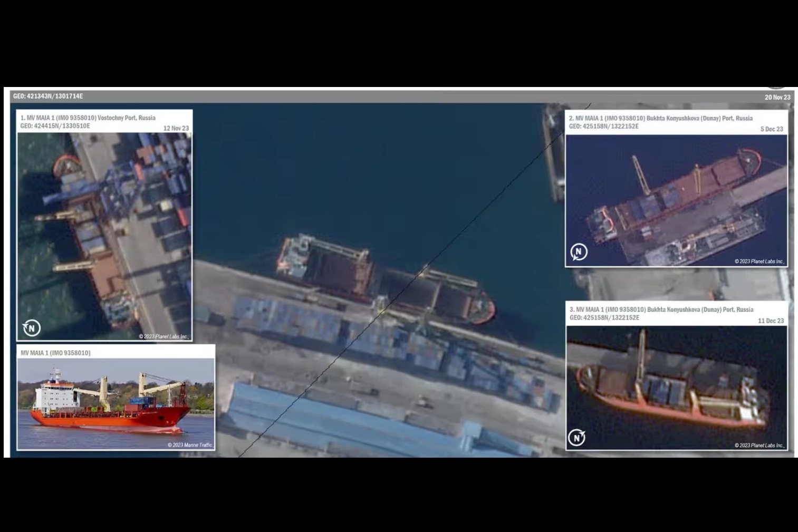Click the 12 Nov 23 date label

click(x=176, y=128)
